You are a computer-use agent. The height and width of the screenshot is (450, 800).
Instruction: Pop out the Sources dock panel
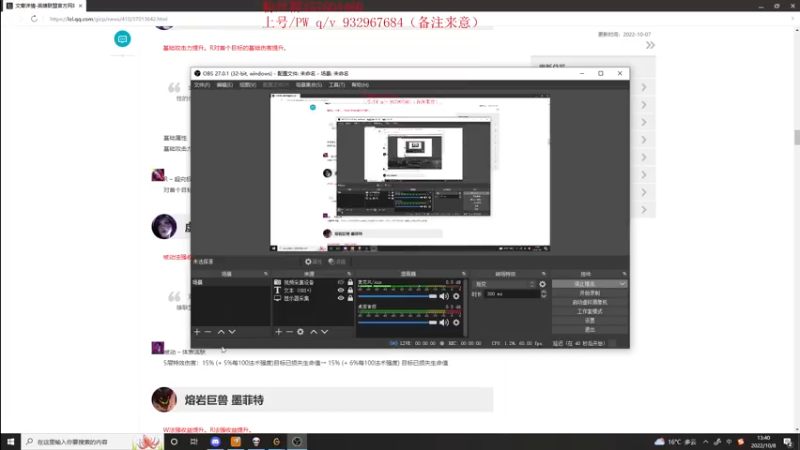coord(349,274)
